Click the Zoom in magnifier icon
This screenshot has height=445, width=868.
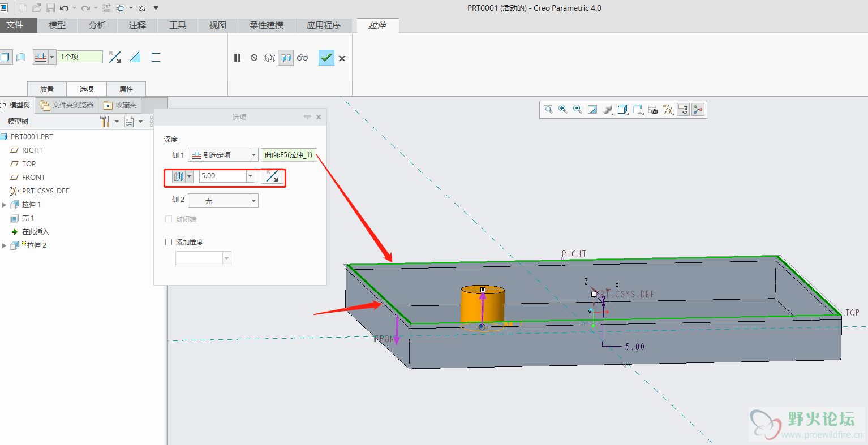coord(563,109)
